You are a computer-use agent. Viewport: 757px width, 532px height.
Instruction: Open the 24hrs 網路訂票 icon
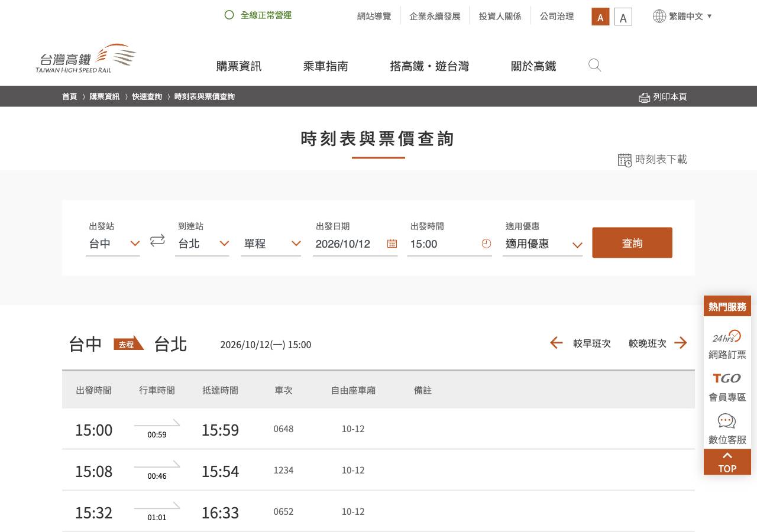click(727, 336)
